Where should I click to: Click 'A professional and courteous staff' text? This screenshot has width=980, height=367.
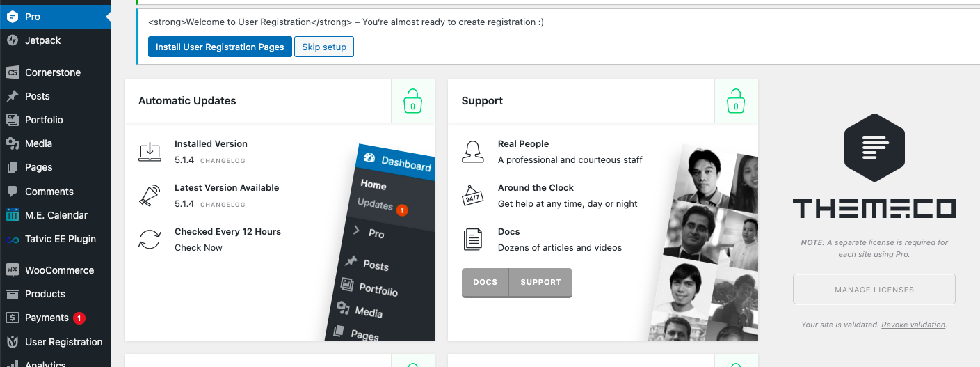[x=570, y=159]
